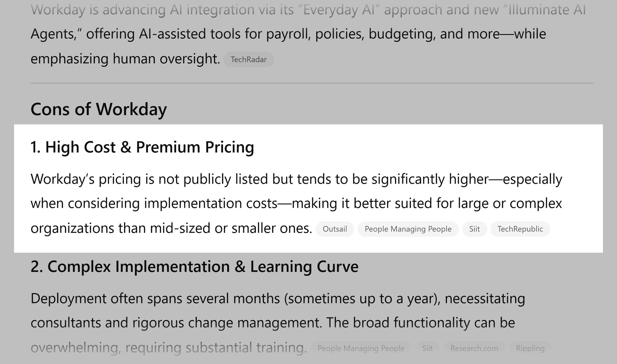Open the Rippling source citation chip
617x364 pixels.
(x=530, y=348)
